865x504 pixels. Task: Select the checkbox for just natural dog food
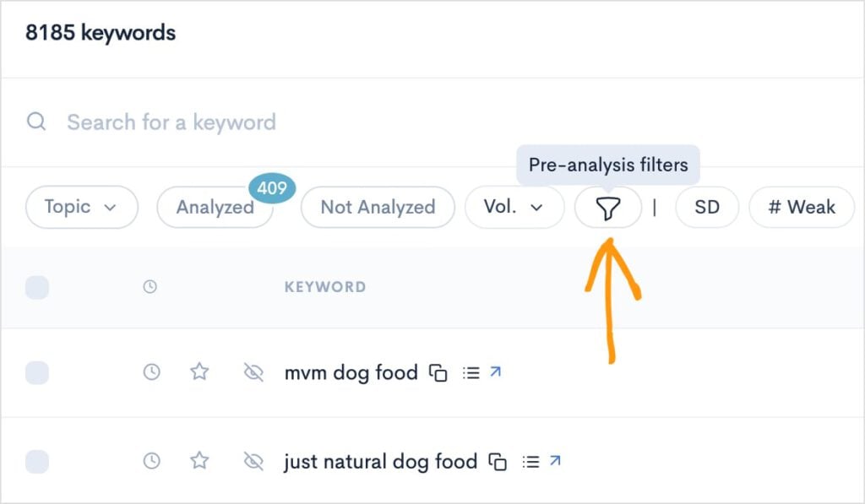tap(35, 461)
